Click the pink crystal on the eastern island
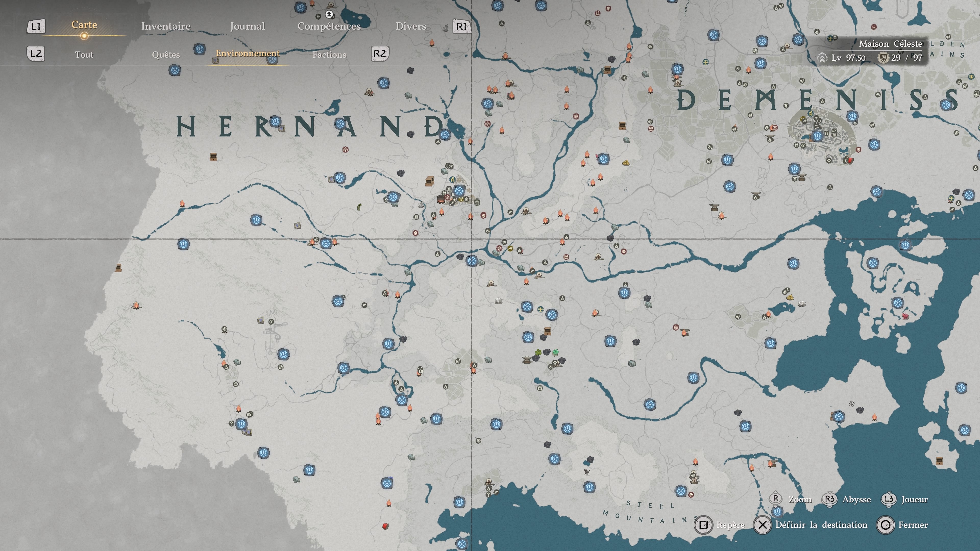The image size is (980, 551). (x=905, y=316)
